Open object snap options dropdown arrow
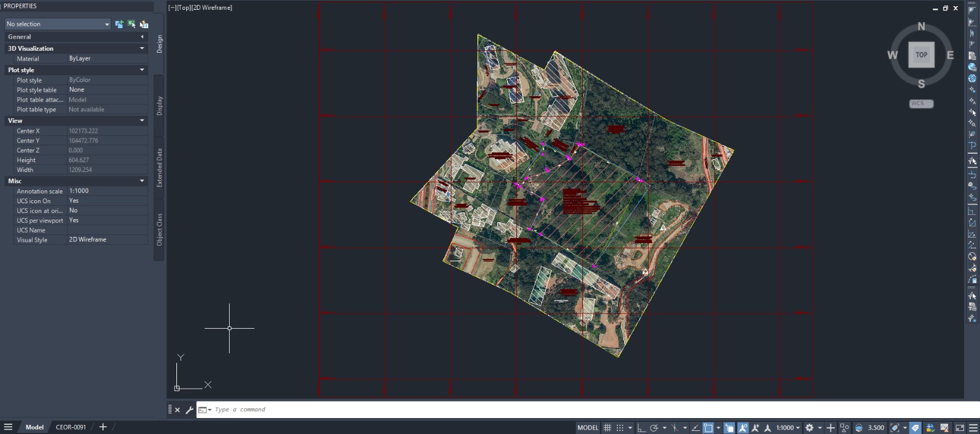 (x=718, y=428)
